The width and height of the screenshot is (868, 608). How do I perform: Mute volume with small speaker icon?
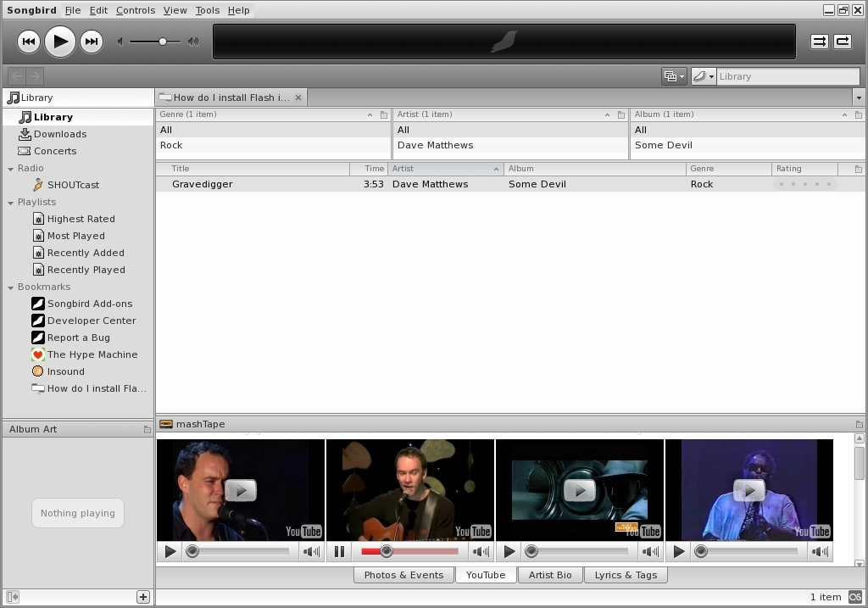click(120, 42)
